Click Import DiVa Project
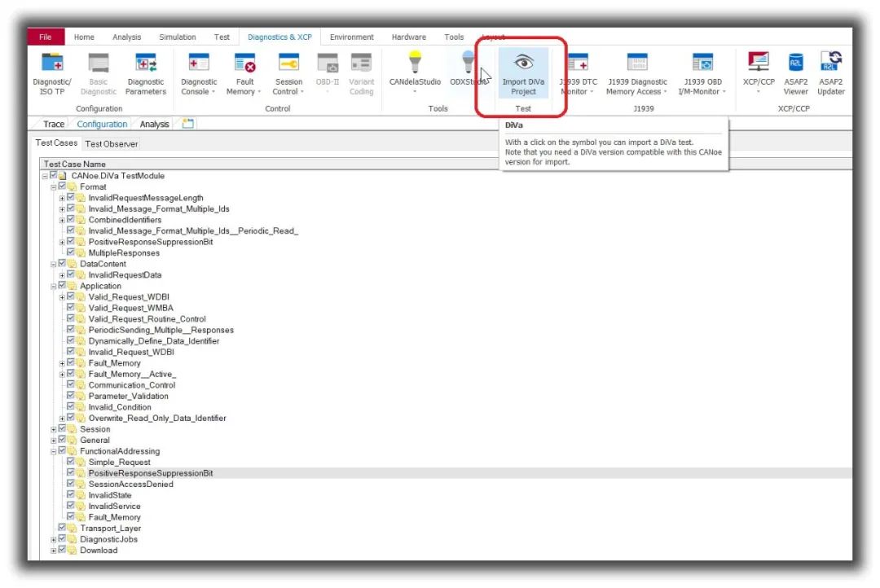880x588 pixels. 523,73
